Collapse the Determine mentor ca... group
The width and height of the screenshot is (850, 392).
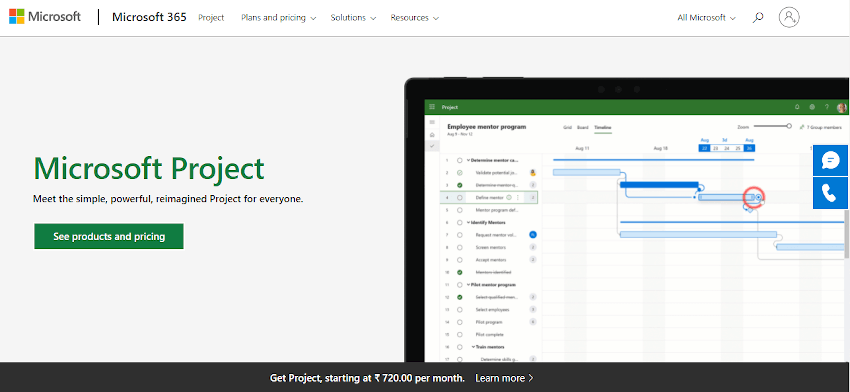(x=468, y=160)
